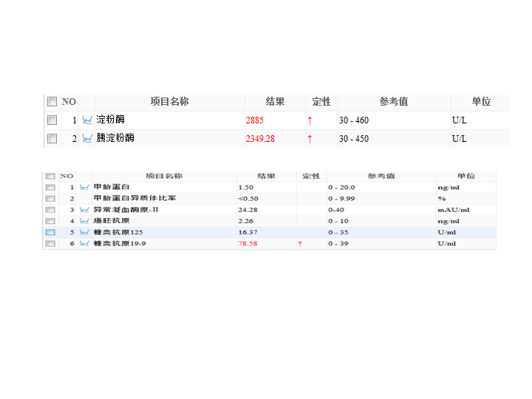
Task: Click the % unit cell
Action: [442, 199]
